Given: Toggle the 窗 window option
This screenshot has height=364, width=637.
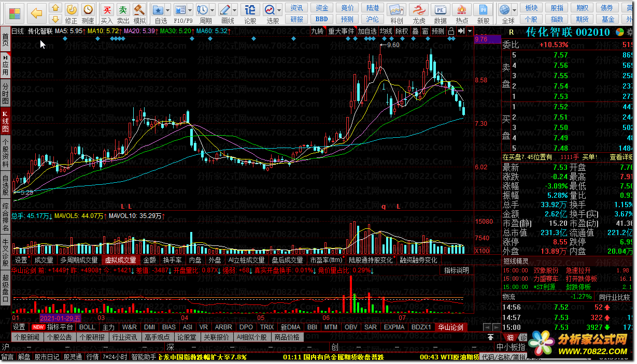Looking at the screenshot, I should click(x=425, y=31).
